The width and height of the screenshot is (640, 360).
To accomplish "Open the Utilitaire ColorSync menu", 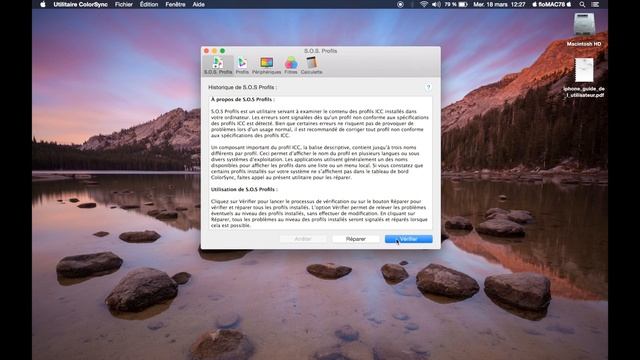I will (80, 4).
